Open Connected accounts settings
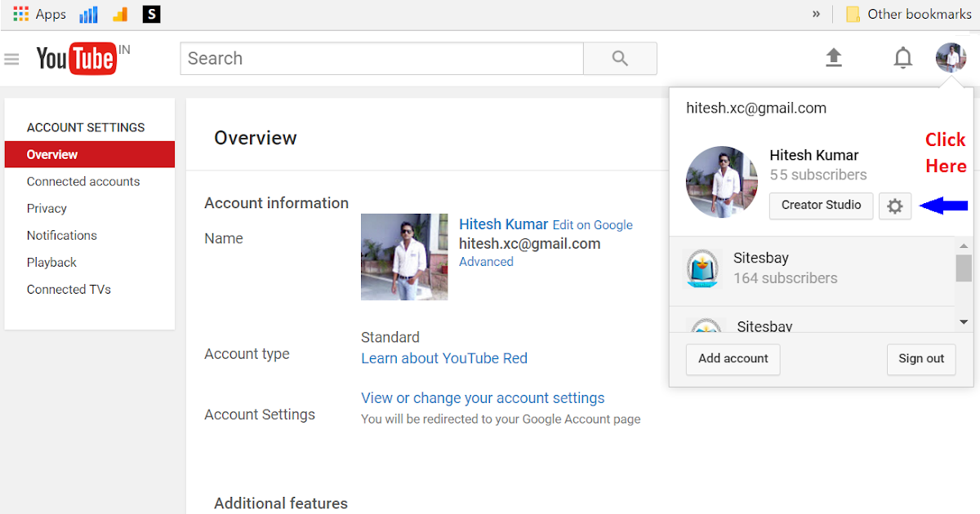The height and width of the screenshot is (514, 980). tap(83, 181)
